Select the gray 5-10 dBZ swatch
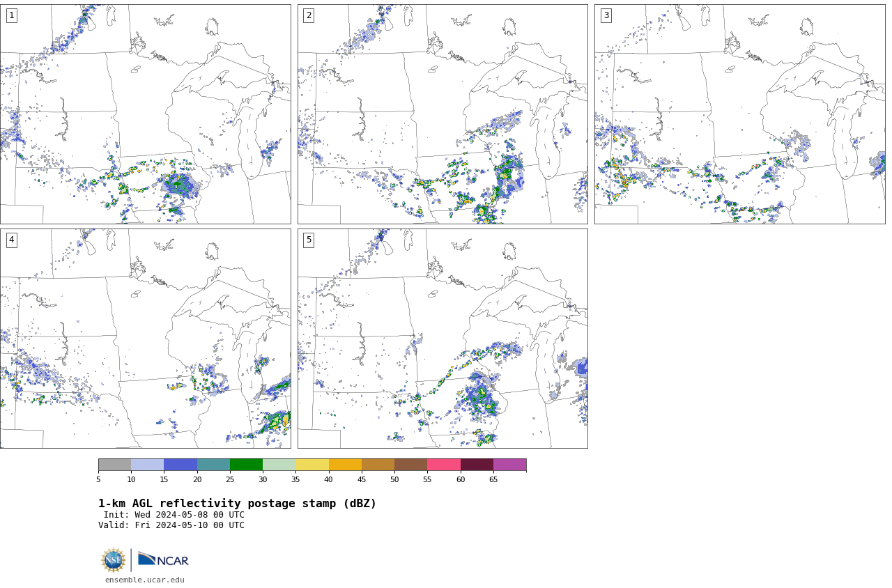Viewport: 892px width, 588px height. coord(114,465)
